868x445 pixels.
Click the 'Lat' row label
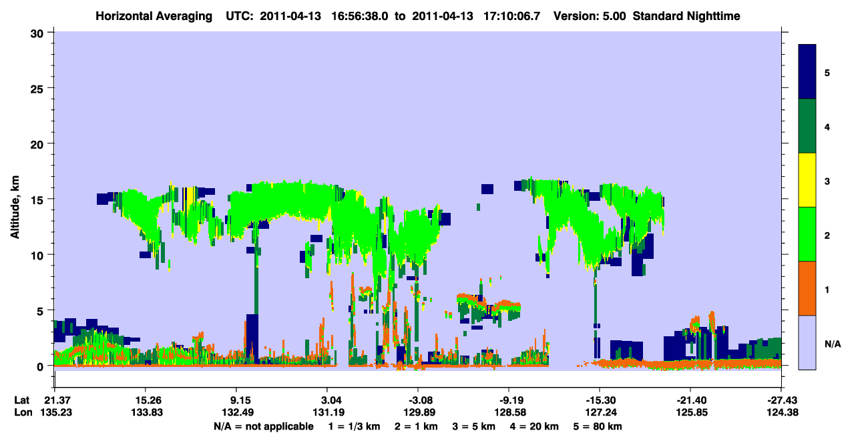21,400
